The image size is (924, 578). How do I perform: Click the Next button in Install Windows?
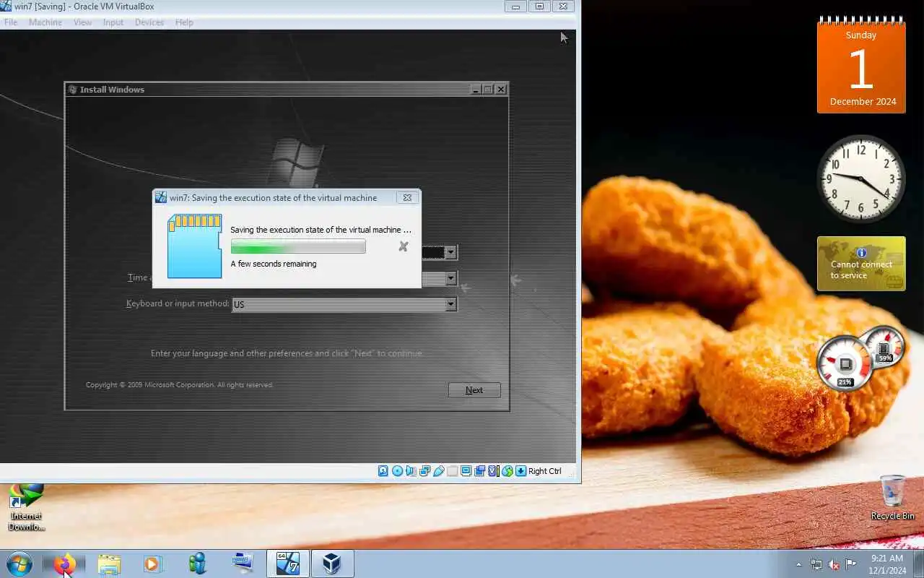tap(474, 390)
